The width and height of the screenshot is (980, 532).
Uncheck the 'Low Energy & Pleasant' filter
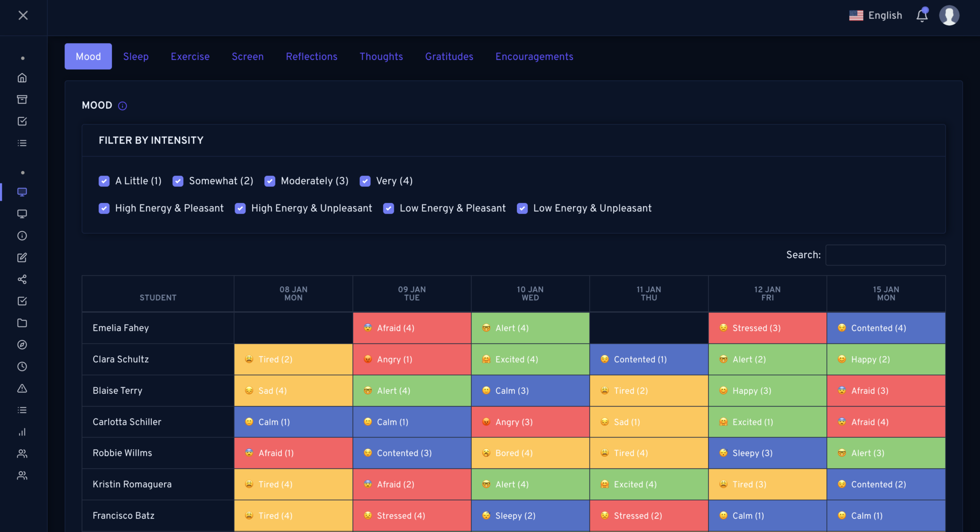pos(388,208)
